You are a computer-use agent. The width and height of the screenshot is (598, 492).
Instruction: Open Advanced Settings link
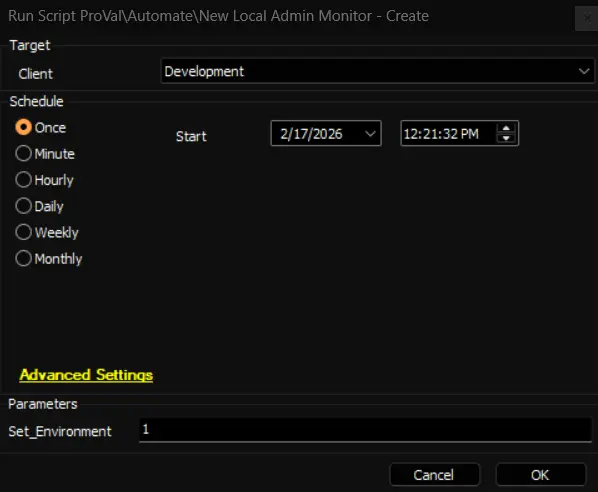(86, 375)
